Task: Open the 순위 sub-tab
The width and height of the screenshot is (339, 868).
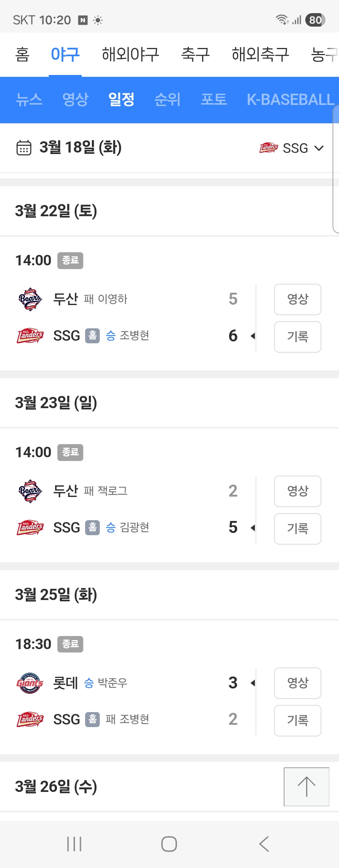Action: coord(168,100)
